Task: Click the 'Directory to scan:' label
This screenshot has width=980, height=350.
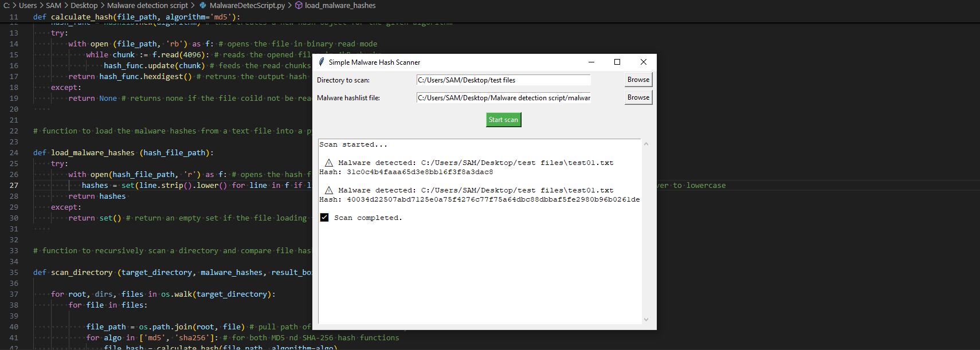Action: (x=343, y=80)
